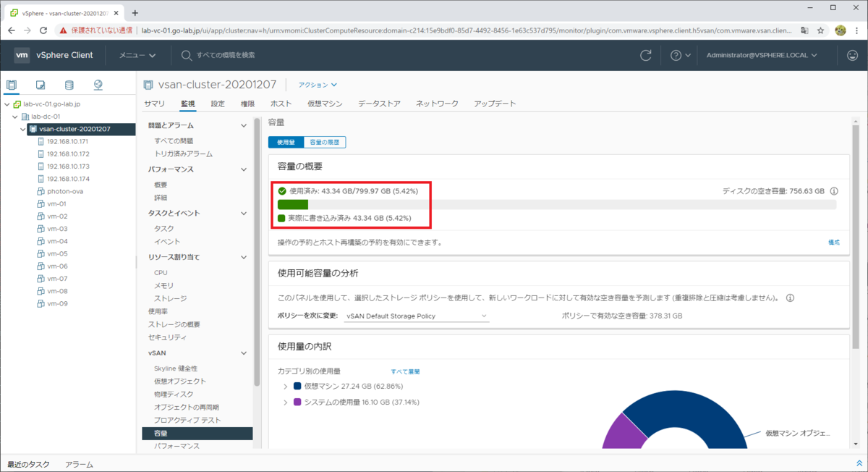
Task: Click the browser address bar URL
Action: (467, 30)
